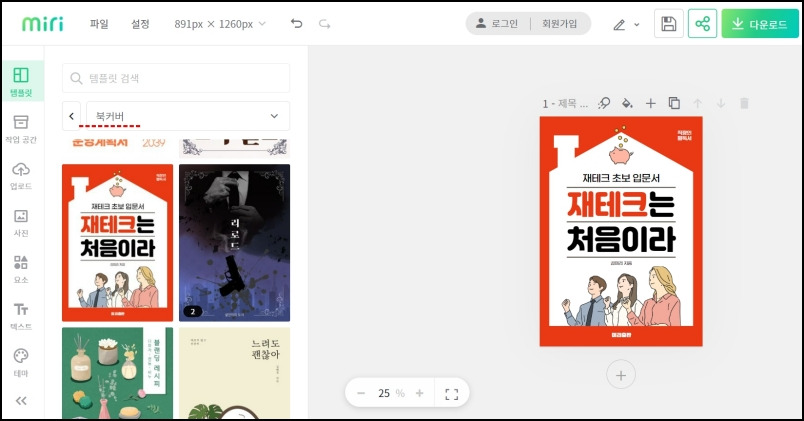This screenshot has height=421, width=804.
Task: Move the page down with the arrow
Action: pyautogui.click(x=720, y=103)
